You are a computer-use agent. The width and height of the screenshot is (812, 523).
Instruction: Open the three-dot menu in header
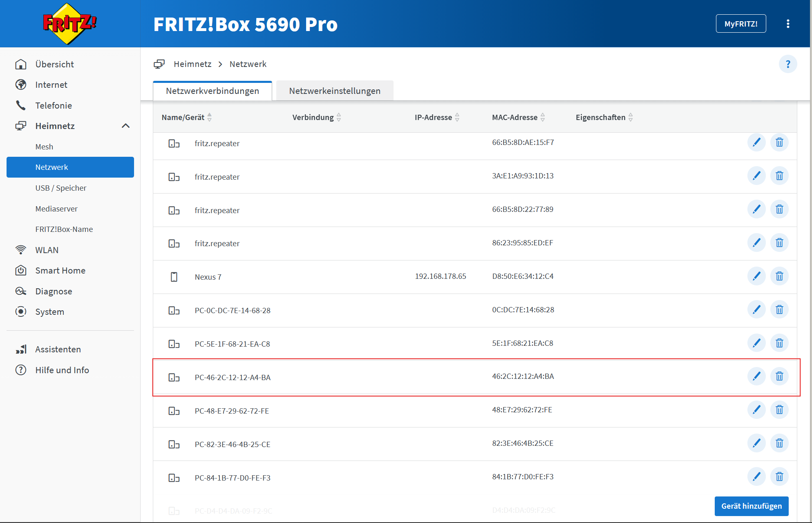click(x=787, y=24)
